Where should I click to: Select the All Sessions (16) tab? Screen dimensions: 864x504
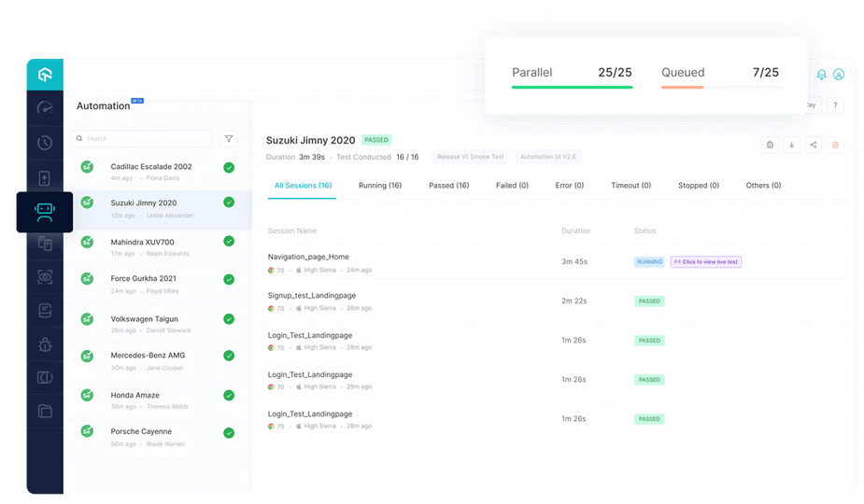tap(303, 186)
